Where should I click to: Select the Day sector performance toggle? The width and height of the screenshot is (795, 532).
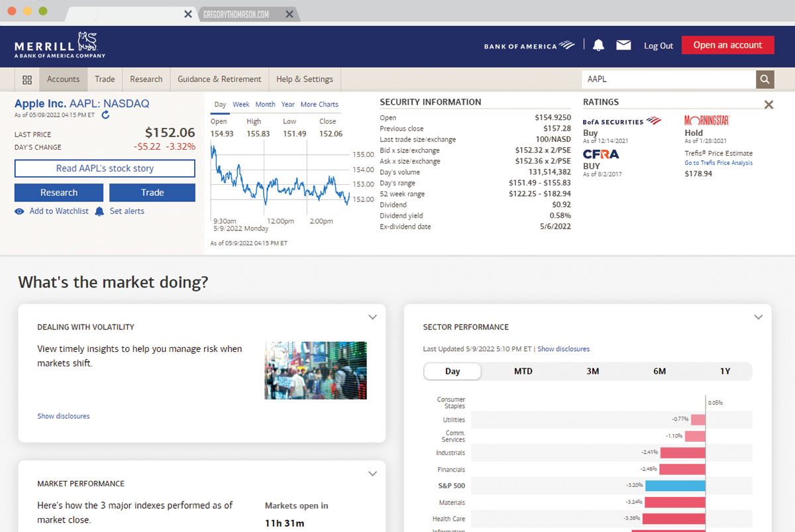pyautogui.click(x=452, y=371)
